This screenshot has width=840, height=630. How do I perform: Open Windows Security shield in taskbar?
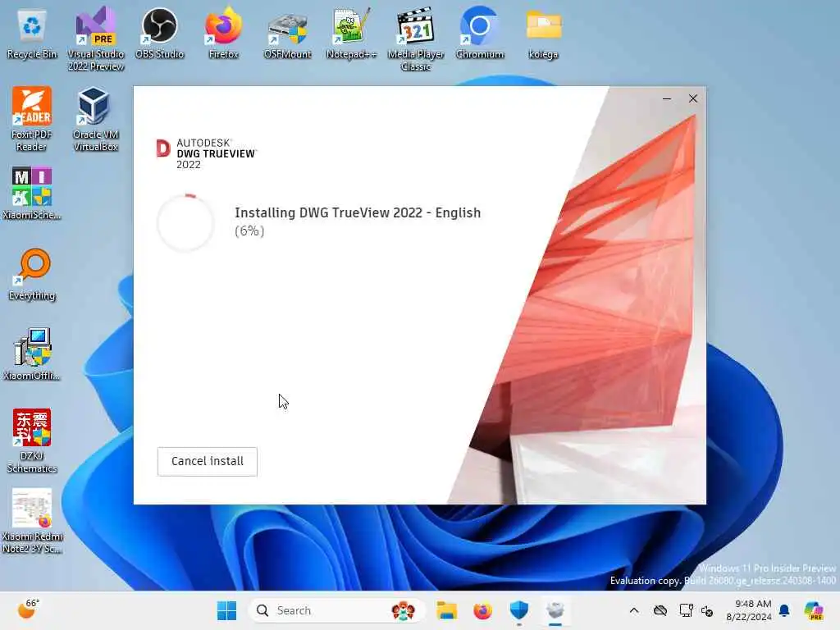(519, 610)
